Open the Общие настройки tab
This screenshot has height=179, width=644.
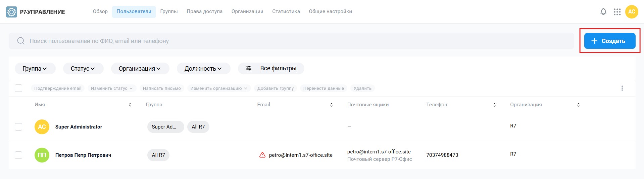pos(331,11)
